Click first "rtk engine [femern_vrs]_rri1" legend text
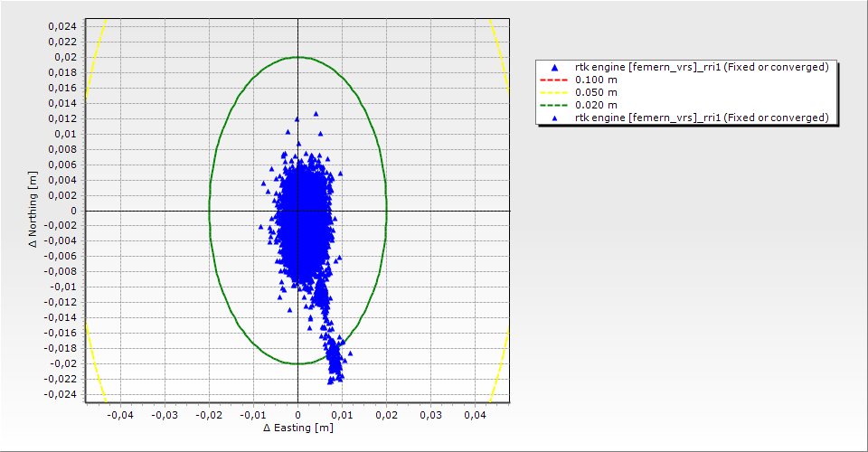Screen dimensions: 868x452 tap(702, 68)
